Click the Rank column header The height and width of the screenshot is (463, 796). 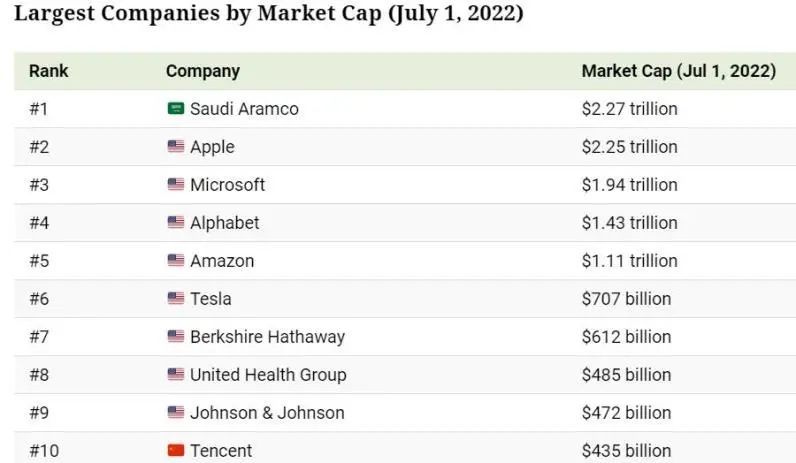(48, 71)
